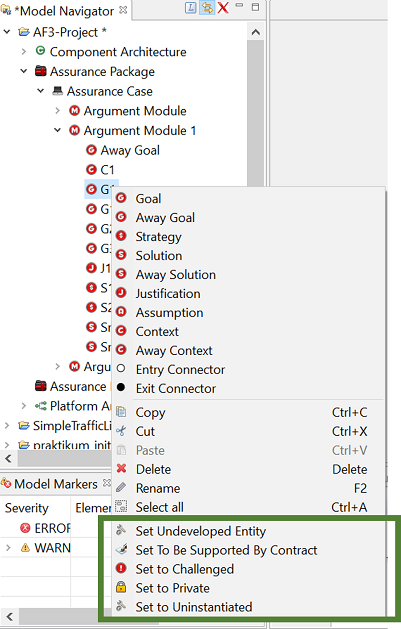Viewport: 401px width, 629px height.
Task: Choose Away Solution from context menu
Action: tap(176, 275)
